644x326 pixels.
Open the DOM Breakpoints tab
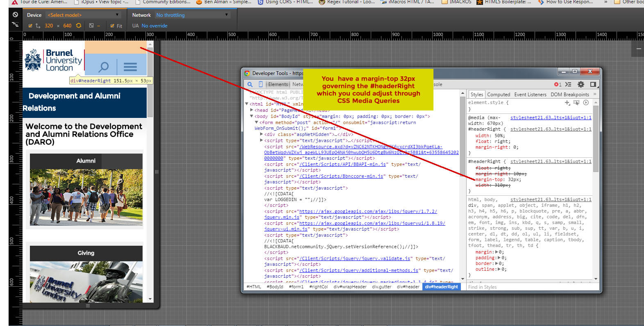coord(570,95)
